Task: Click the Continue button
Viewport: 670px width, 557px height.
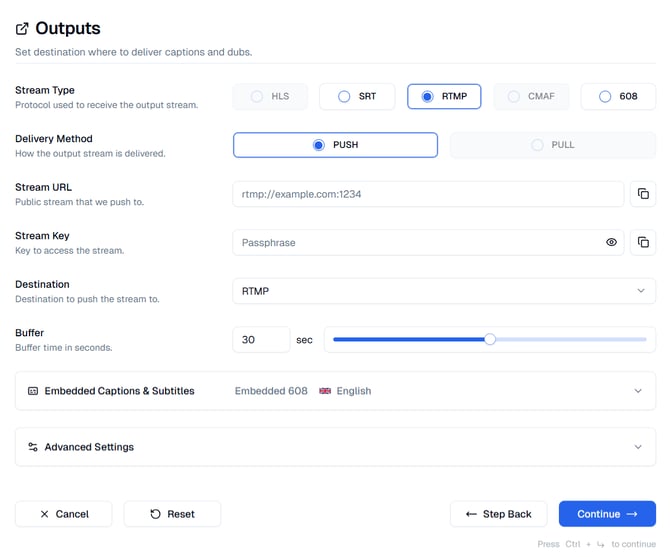Action: click(607, 514)
